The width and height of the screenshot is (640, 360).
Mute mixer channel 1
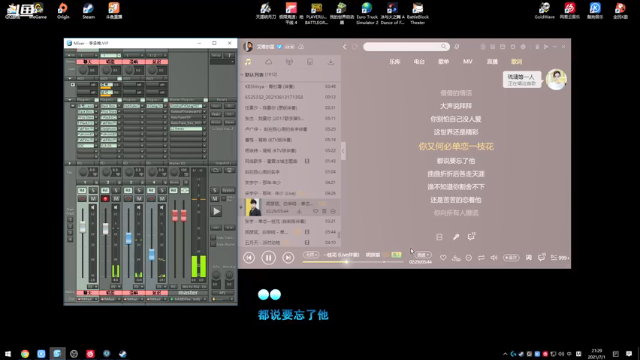[93, 199]
